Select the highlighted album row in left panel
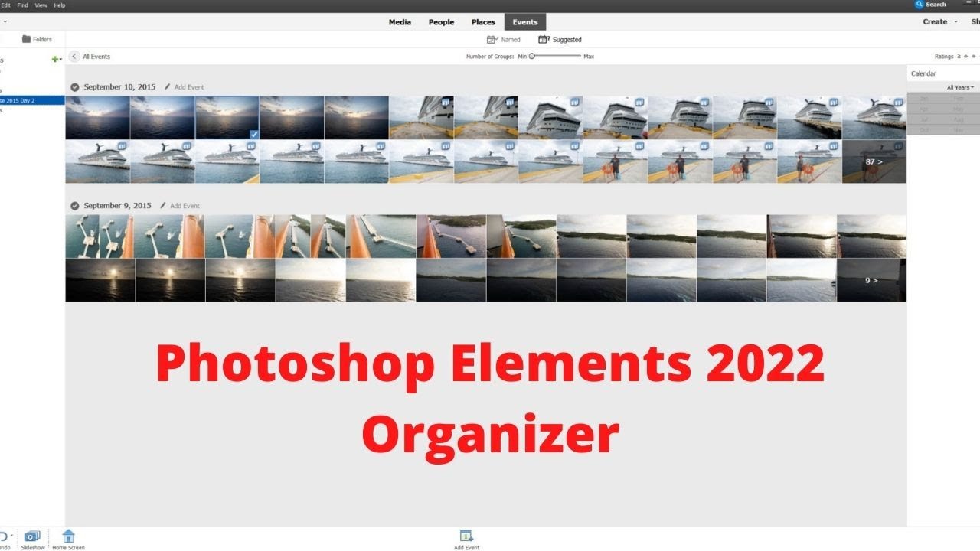The height and width of the screenshot is (551, 980). point(32,100)
